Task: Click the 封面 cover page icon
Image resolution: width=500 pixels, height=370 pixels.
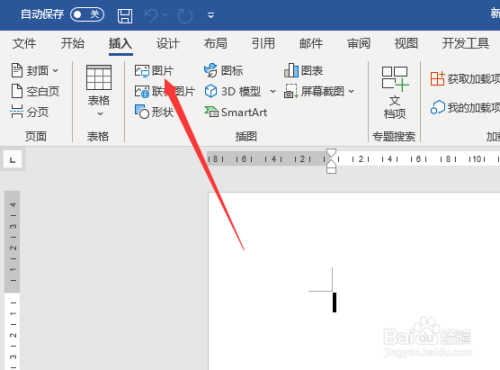Action: pos(17,70)
